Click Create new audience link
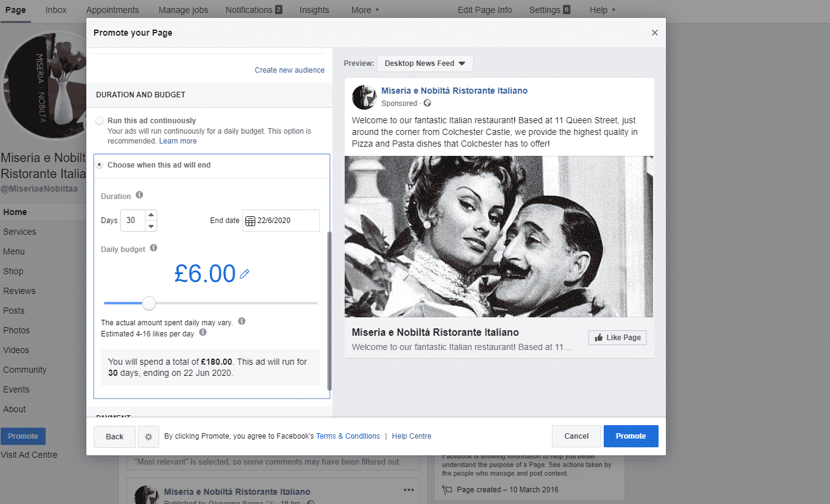This screenshot has width=830, height=504. coord(290,70)
